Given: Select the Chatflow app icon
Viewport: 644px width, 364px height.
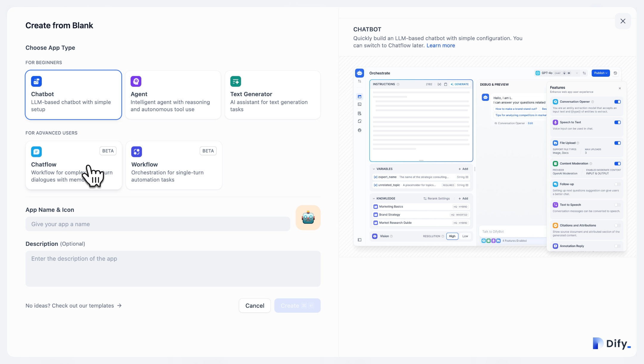Looking at the screenshot, I should (36, 152).
